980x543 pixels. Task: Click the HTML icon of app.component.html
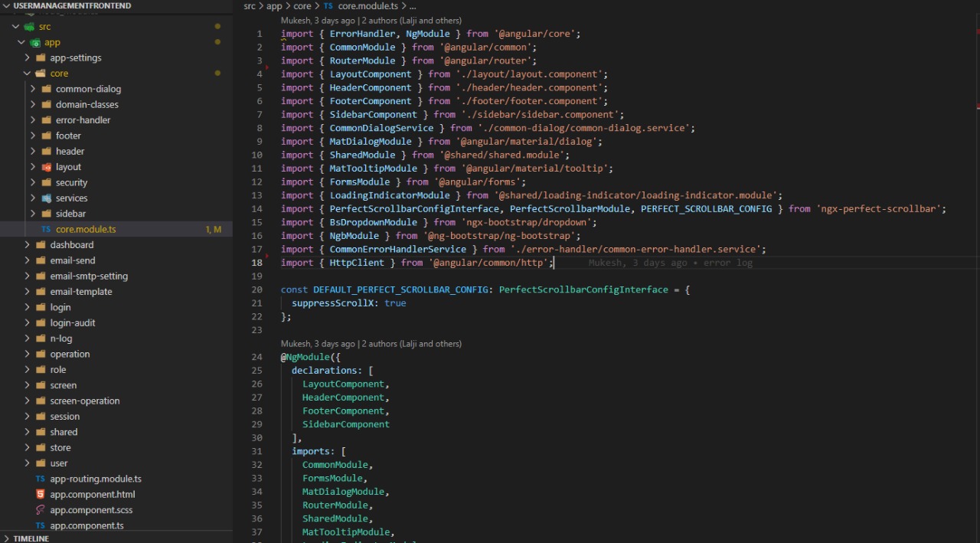point(40,495)
